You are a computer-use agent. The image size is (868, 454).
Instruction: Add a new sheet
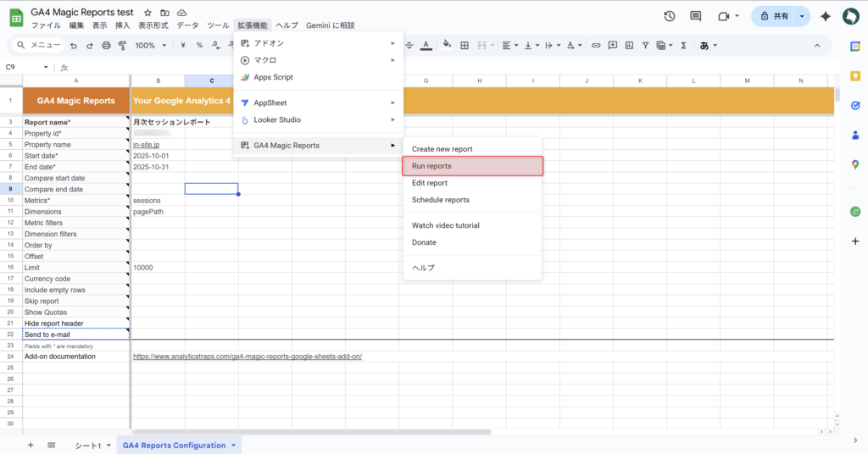point(31,446)
